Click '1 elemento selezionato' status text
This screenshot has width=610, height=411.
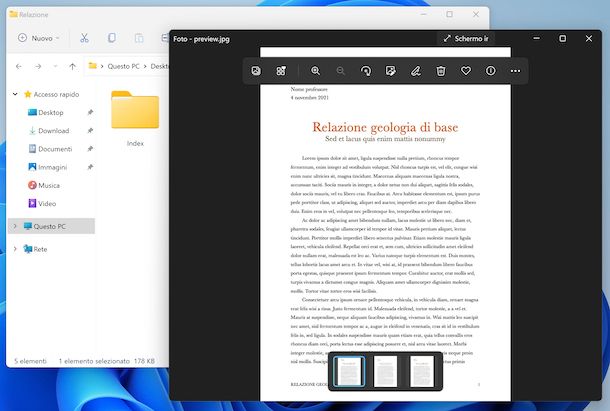tap(94, 361)
